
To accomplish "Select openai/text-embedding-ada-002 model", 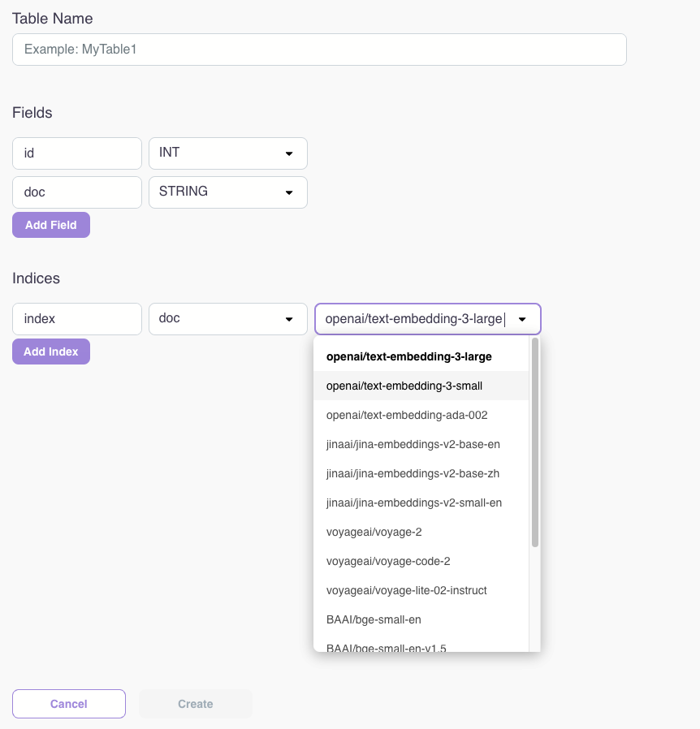I will point(407,415).
